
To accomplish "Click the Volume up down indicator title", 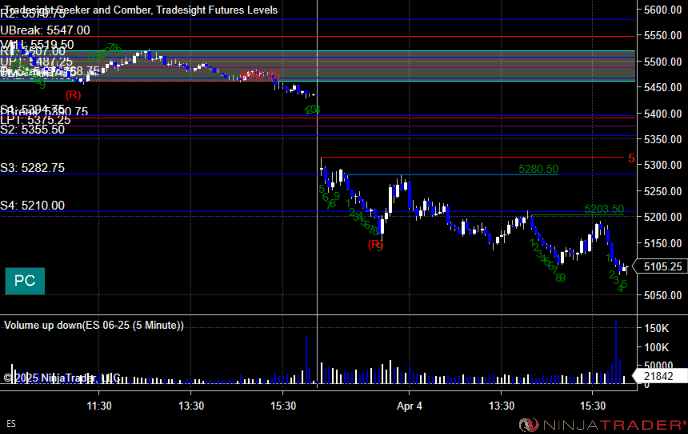I will click(94, 325).
